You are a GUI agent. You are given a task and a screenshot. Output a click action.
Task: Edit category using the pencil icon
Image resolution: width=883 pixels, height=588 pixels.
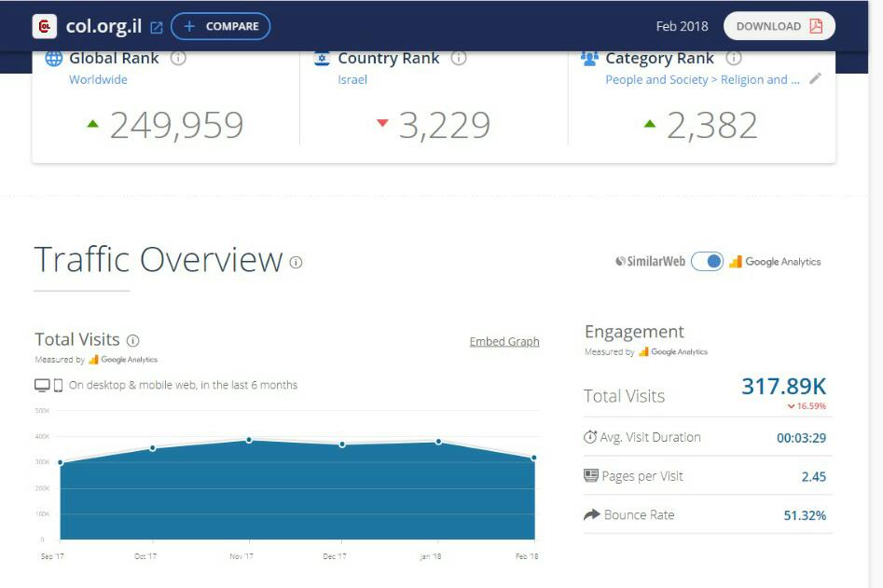click(x=816, y=79)
